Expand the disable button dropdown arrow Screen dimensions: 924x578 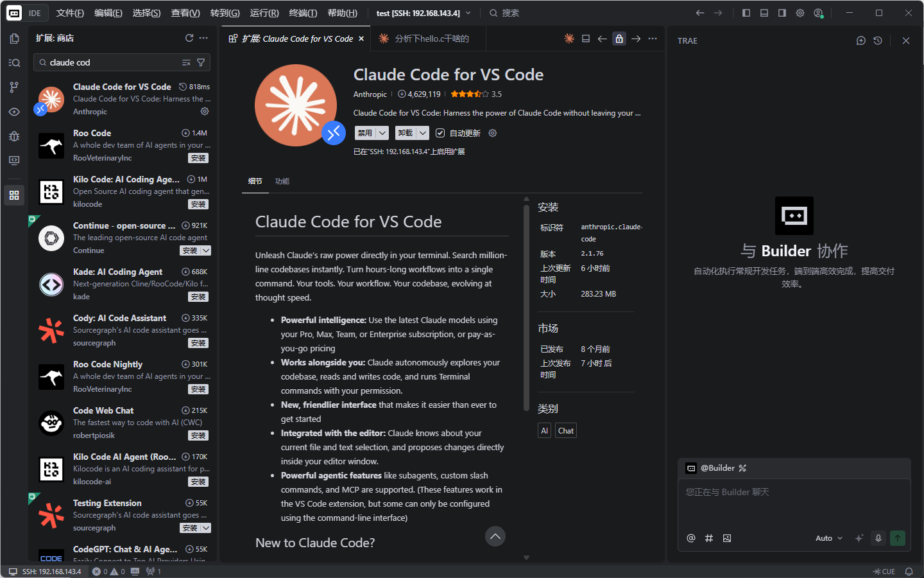[x=382, y=133]
